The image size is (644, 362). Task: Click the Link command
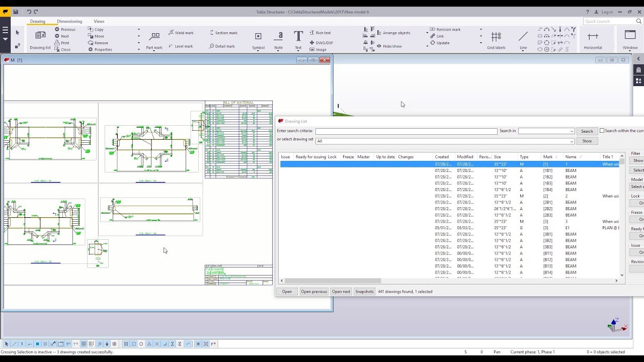tap(437, 36)
